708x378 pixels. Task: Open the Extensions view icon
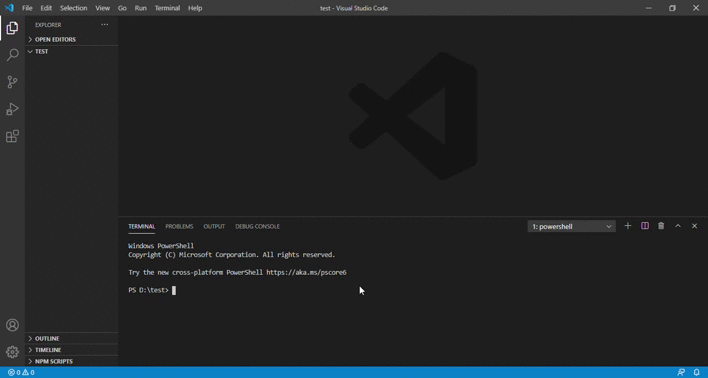(12, 136)
